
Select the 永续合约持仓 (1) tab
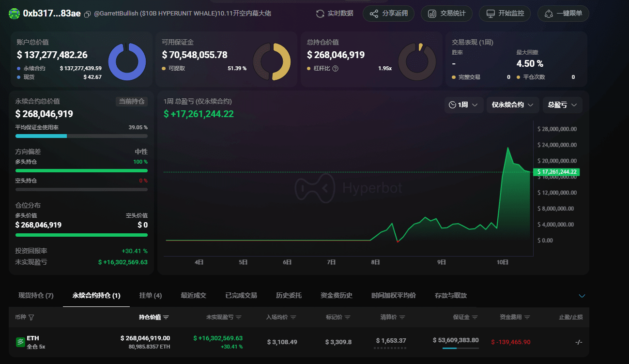96,295
